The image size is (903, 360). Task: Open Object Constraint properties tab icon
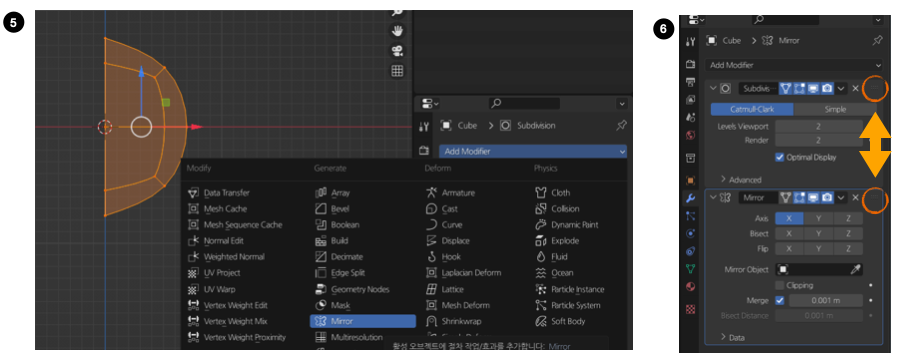click(x=691, y=251)
